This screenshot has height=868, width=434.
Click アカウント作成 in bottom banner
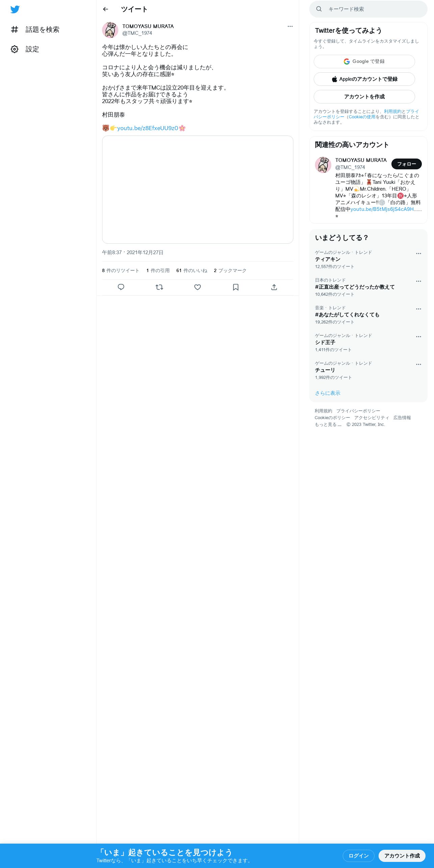tap(402, 855)
